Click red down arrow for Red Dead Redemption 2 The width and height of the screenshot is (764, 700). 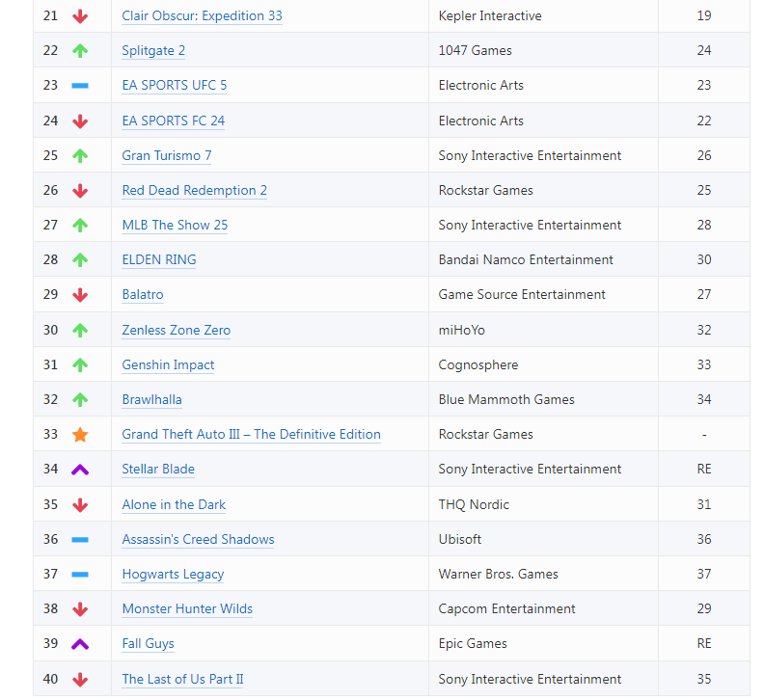(80, 191)
